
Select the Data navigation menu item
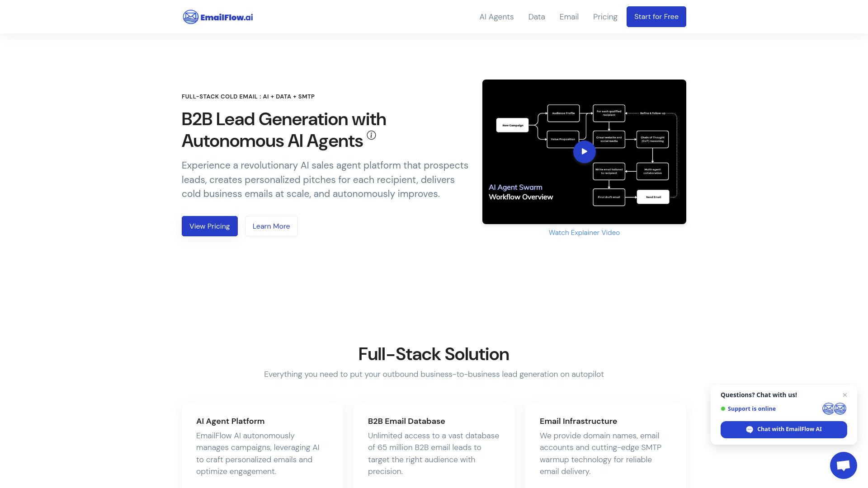[536, 17]
